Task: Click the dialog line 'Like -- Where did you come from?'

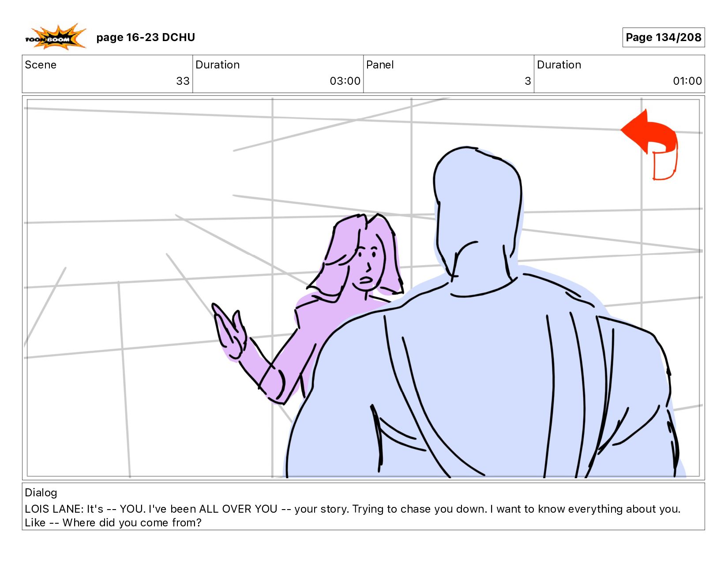Action: pyautogui.click(x=113, y=523)
